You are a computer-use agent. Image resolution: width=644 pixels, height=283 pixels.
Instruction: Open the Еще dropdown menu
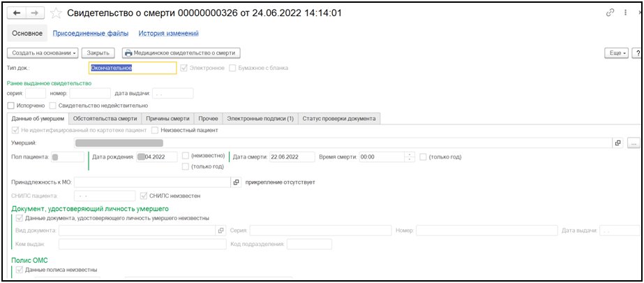[x=616, y=53]
